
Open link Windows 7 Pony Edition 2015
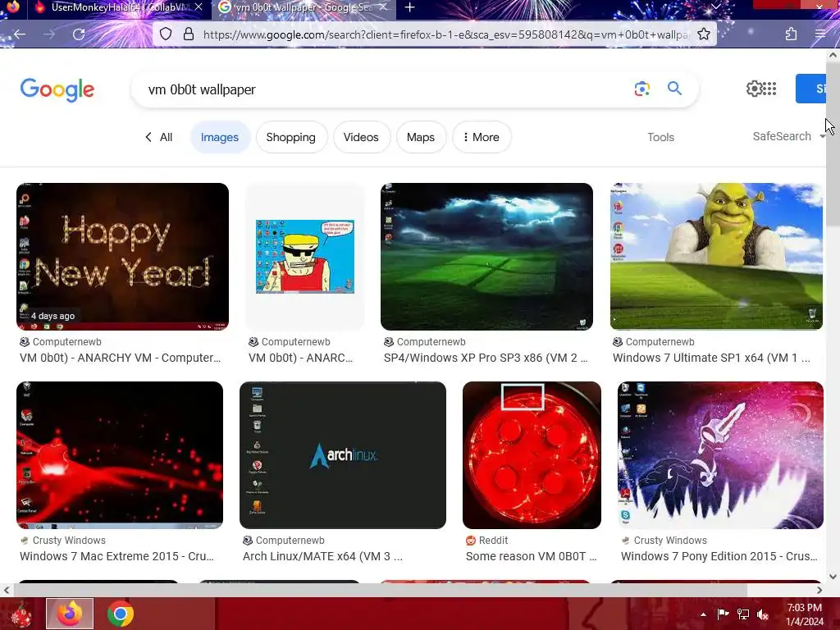point(719,557)
